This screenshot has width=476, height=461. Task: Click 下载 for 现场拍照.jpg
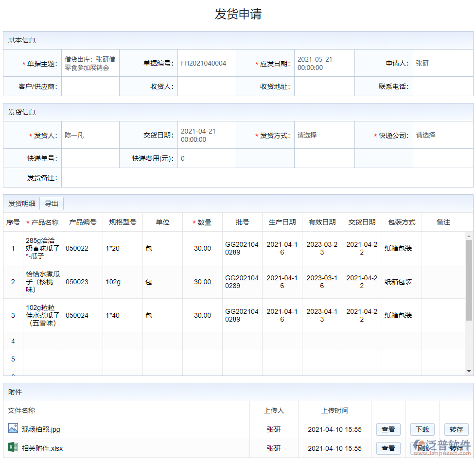(x=422, y=429)
